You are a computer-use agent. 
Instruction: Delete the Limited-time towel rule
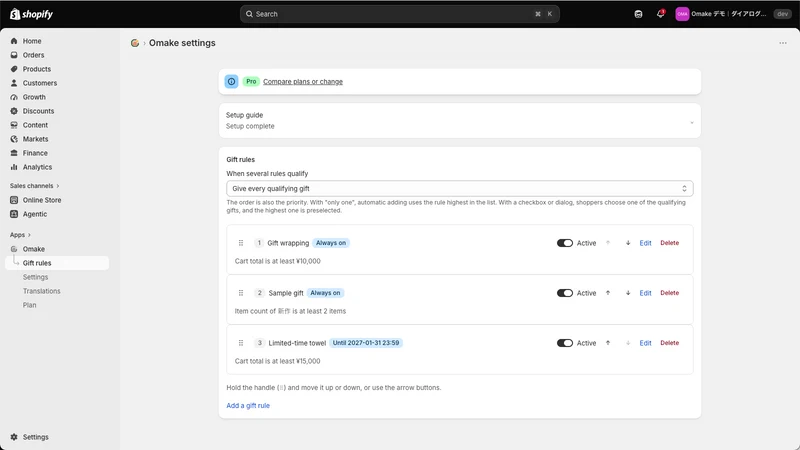click(x=669, y=343)
